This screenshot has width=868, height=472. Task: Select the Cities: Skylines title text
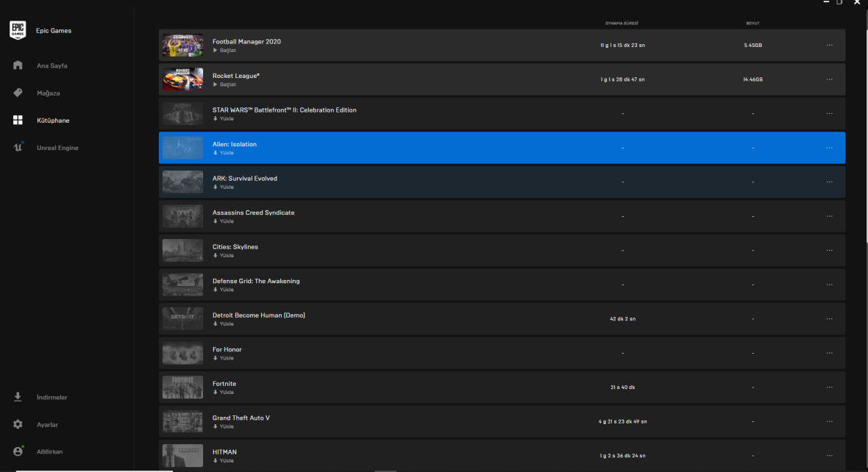[235, 247]
